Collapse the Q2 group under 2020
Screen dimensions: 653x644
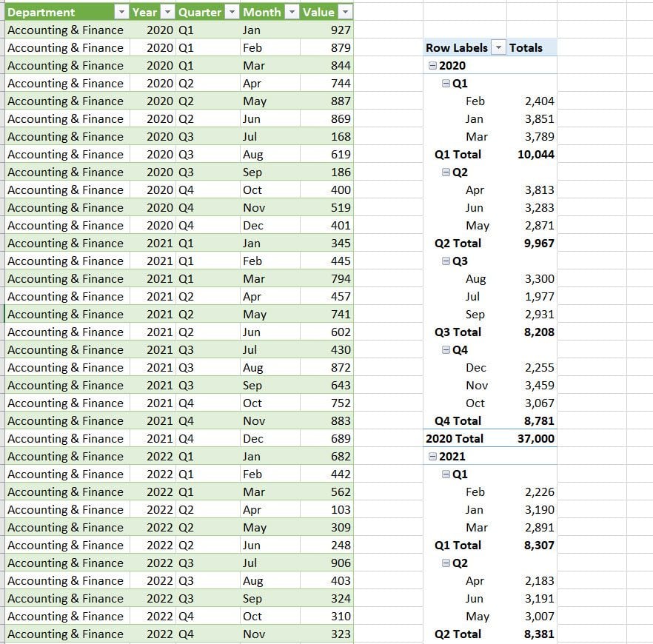pyautogui.click(x=446, y=172)
